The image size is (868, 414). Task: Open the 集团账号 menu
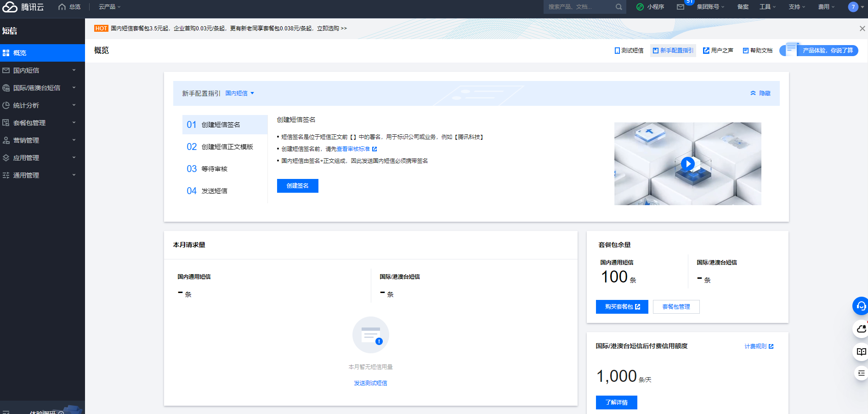tap(710, 7)
